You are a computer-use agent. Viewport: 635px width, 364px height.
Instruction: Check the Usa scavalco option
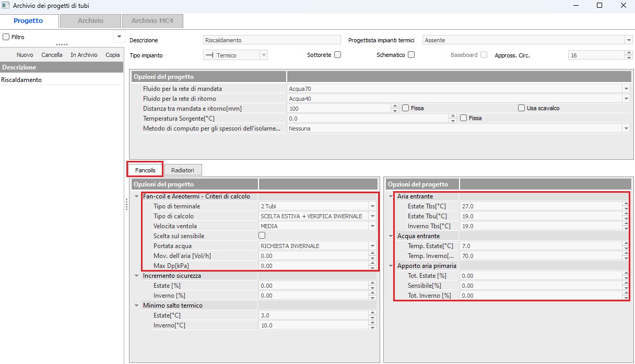click(x=521, y=108)
